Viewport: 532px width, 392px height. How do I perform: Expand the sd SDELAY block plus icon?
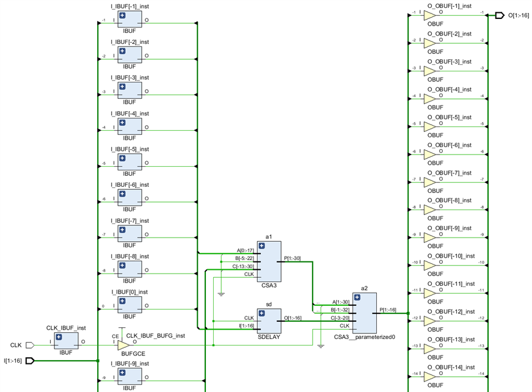(x=261, y=313)
